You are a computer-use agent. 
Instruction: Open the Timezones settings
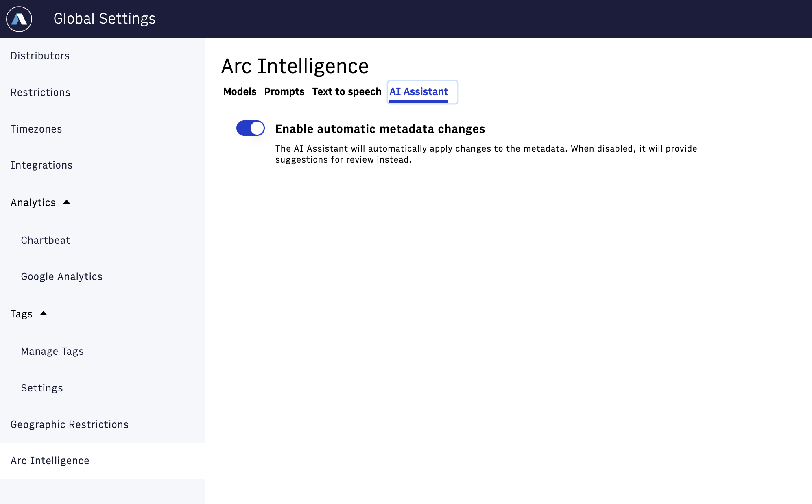pos(36,129)
